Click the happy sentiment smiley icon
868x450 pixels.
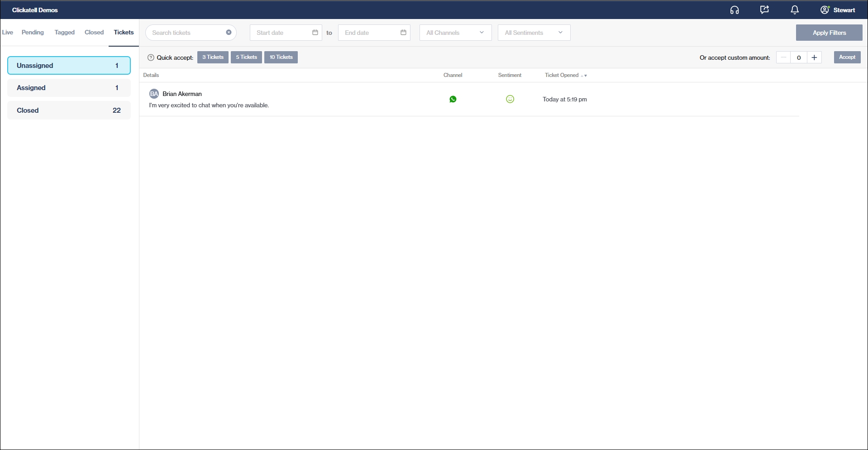510,99
